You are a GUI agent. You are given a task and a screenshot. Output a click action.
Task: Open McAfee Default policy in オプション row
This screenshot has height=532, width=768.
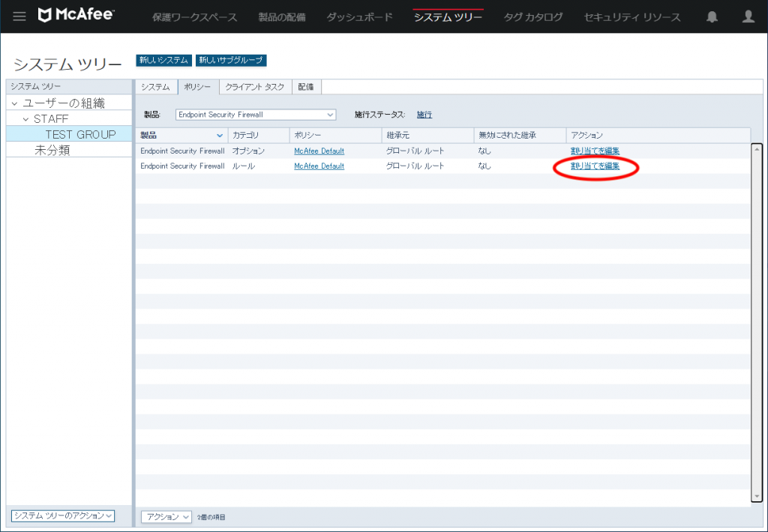319,151
